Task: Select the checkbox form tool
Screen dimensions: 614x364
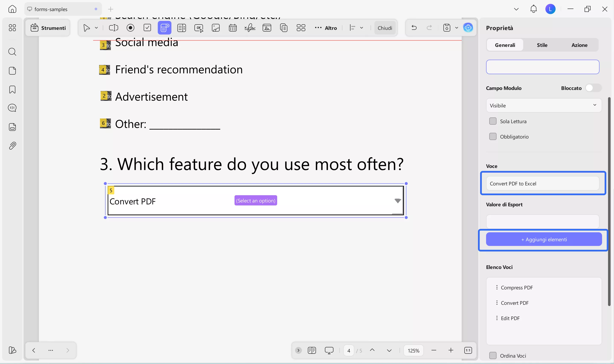Action: pyautogui.click(x=147, y=28)
